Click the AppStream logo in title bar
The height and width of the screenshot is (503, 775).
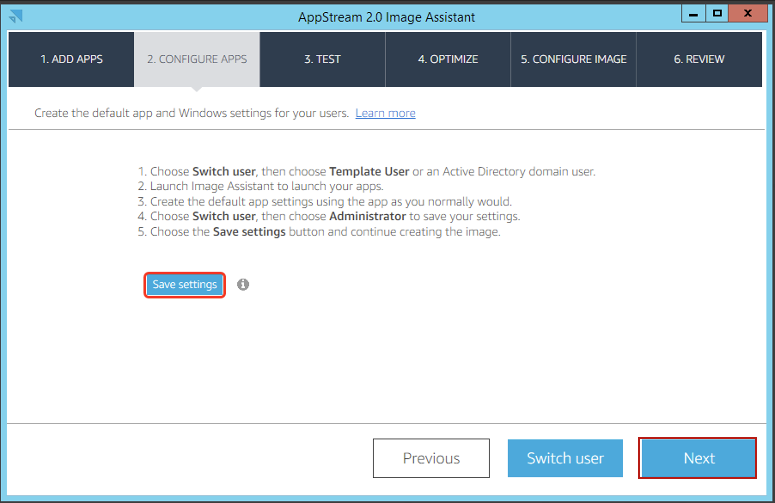[16, 16]
